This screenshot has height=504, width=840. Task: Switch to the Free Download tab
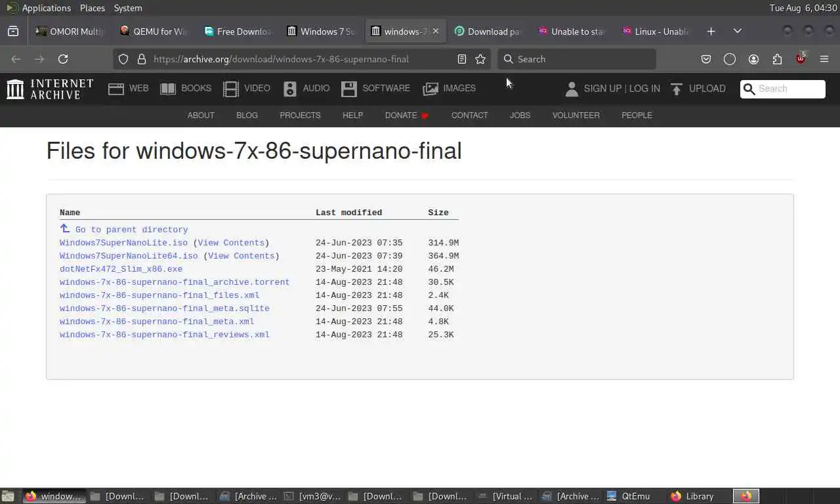(x=239, y=31)
